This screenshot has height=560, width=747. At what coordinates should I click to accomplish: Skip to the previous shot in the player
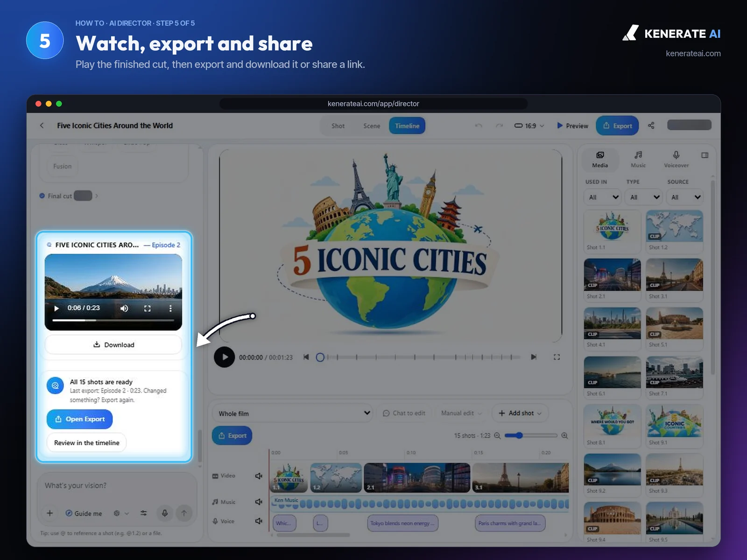click(x=306, y=357)
